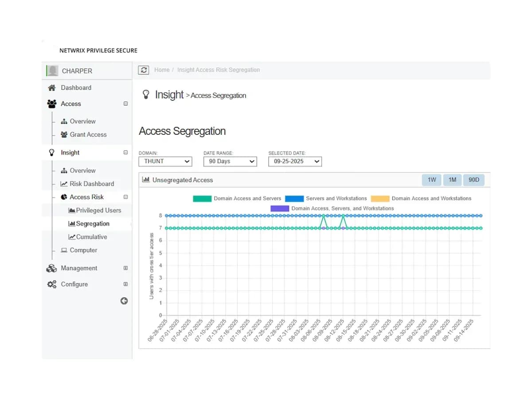Click the Risk Dashboard chart icon
Viewport: 532px width, 399px height.
coord(64,184)
